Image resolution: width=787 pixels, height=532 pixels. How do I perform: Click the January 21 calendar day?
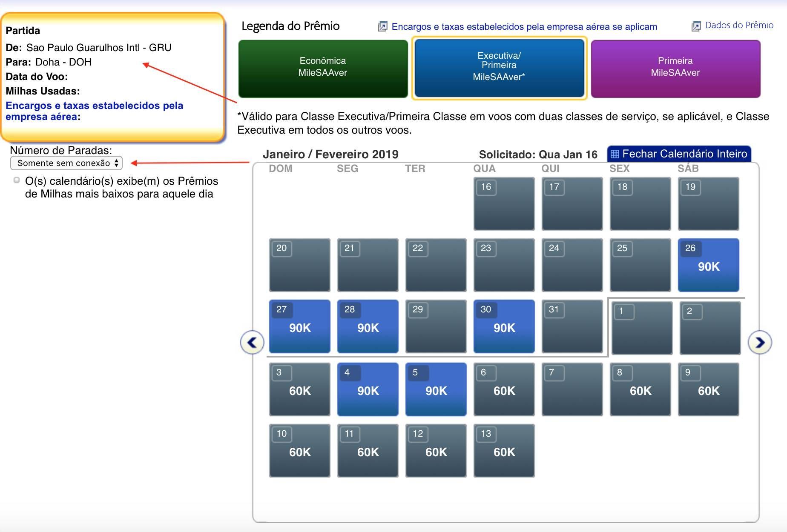[368, 265]
